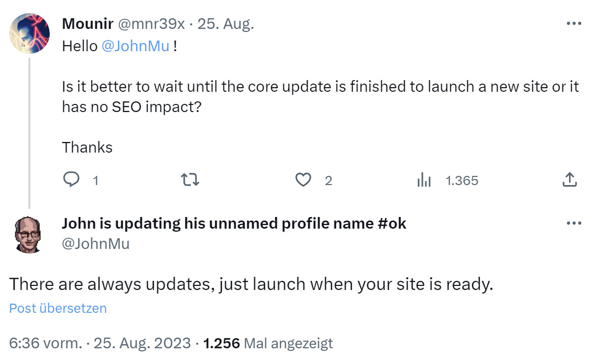Open analytics via the views bar chart icon
The width and height of the screenshot is (600, 364).
[424, 179]
